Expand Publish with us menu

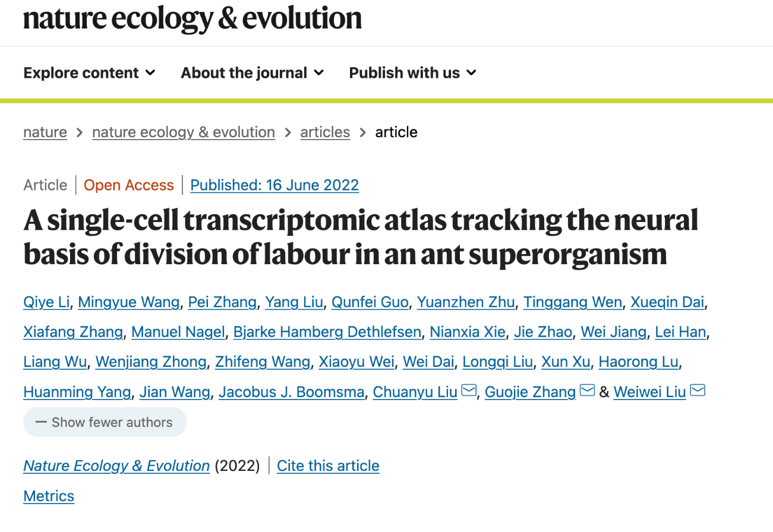pos(413,73)
